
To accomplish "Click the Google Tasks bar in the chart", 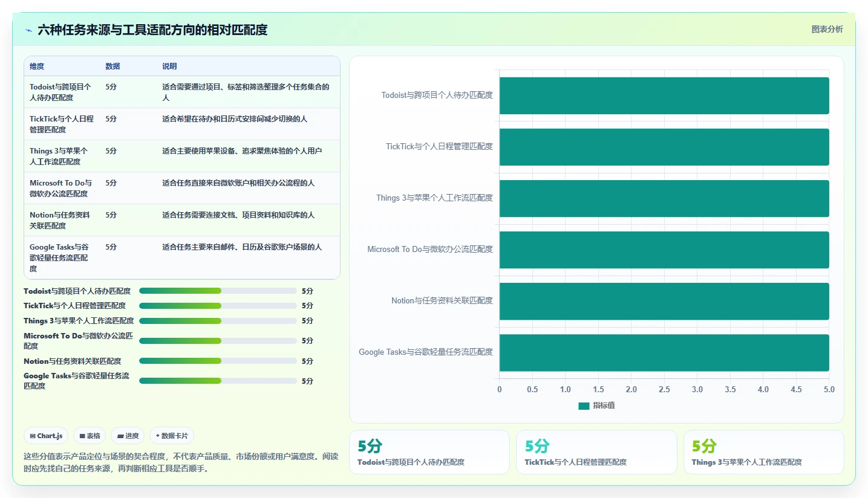I will click(x=664, y=352).
